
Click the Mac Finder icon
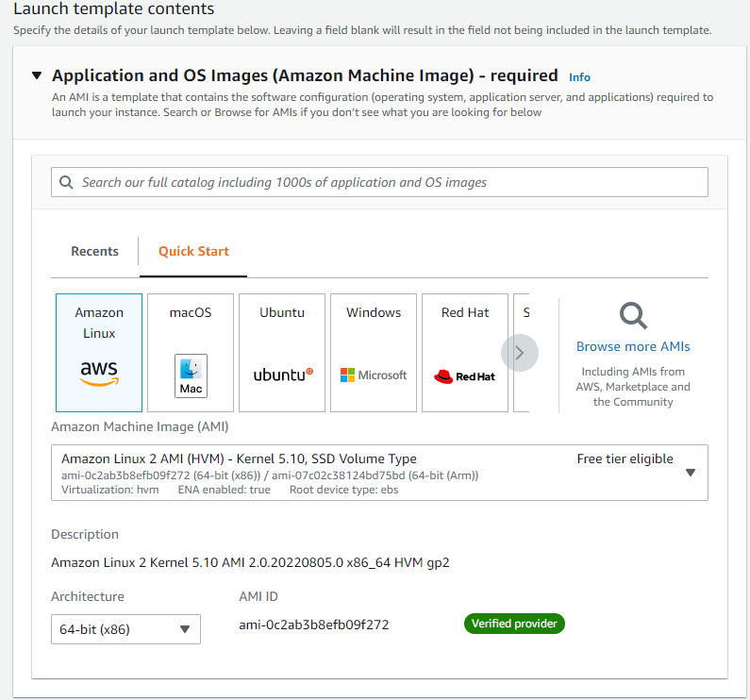(191, 375)
